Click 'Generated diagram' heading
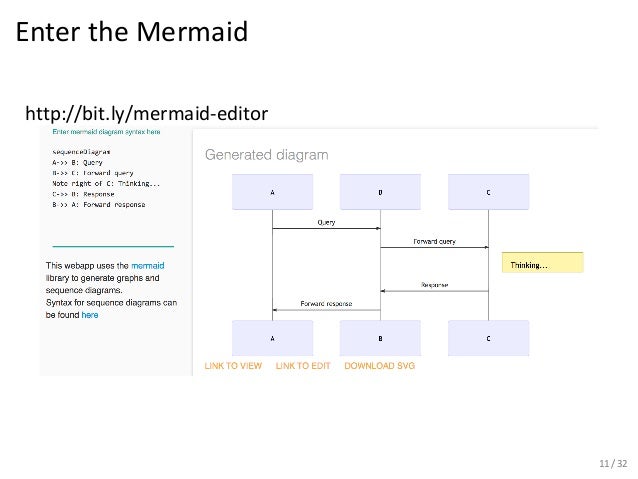This screenshot has height=479, width=638. tap(267, 155)
